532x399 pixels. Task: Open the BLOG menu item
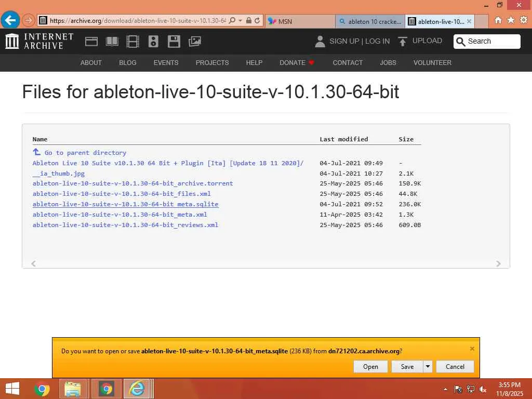click(x=128, y=63)
